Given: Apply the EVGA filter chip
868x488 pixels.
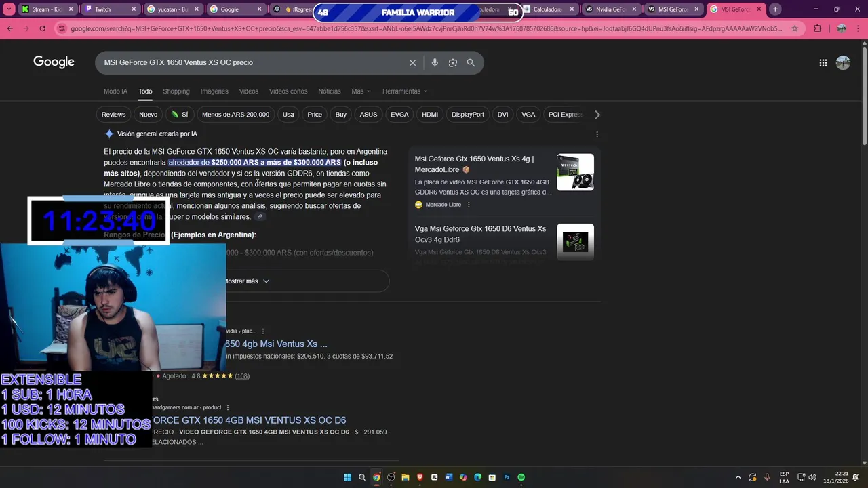Looking at the screenshot, I should 399,115.
